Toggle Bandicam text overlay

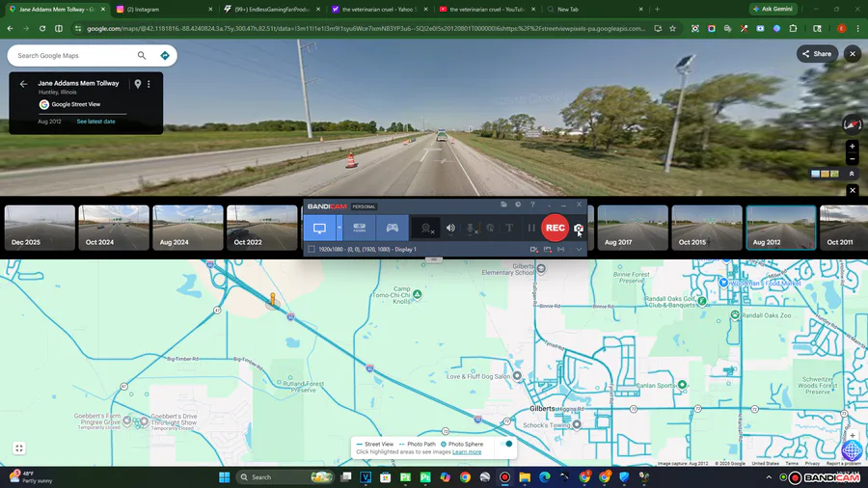509,228
